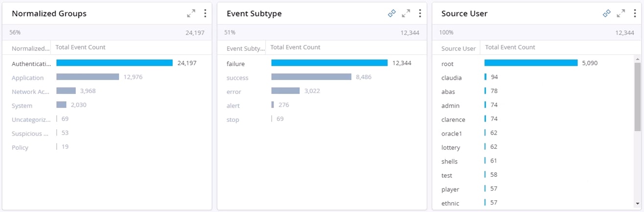Open Normalized Groups more options menu
The image size is (644, 212).
(x=205, y=14)
